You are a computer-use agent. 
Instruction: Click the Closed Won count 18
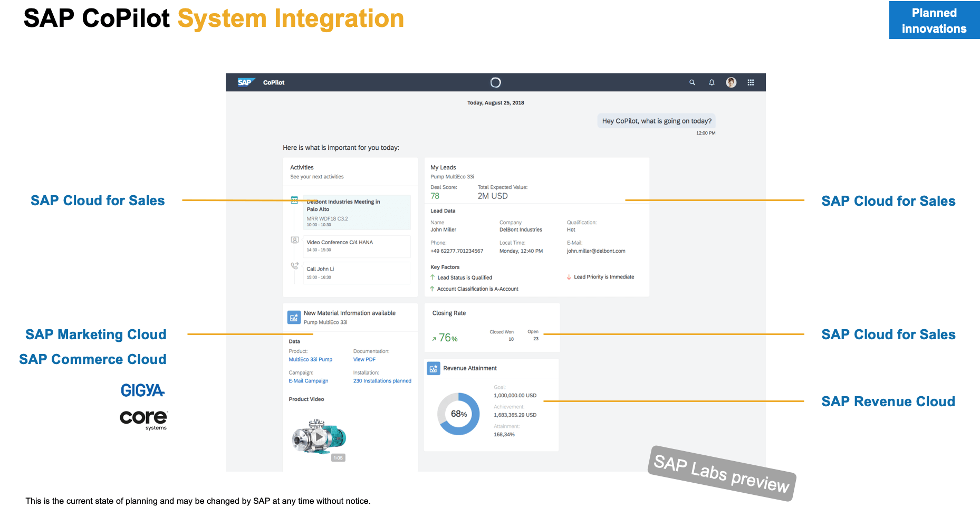click(511, 339)
